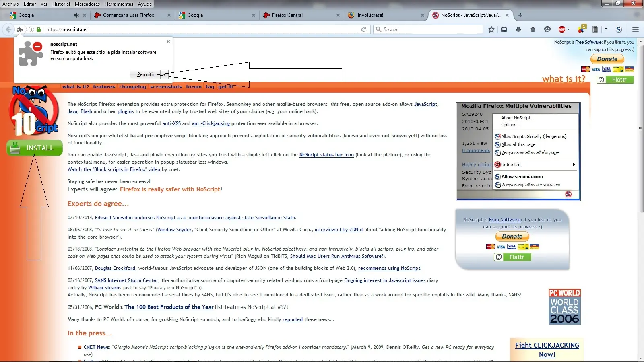
Task: Open the chat smiley toolbar icon
Action: click(x=547, y=29)
